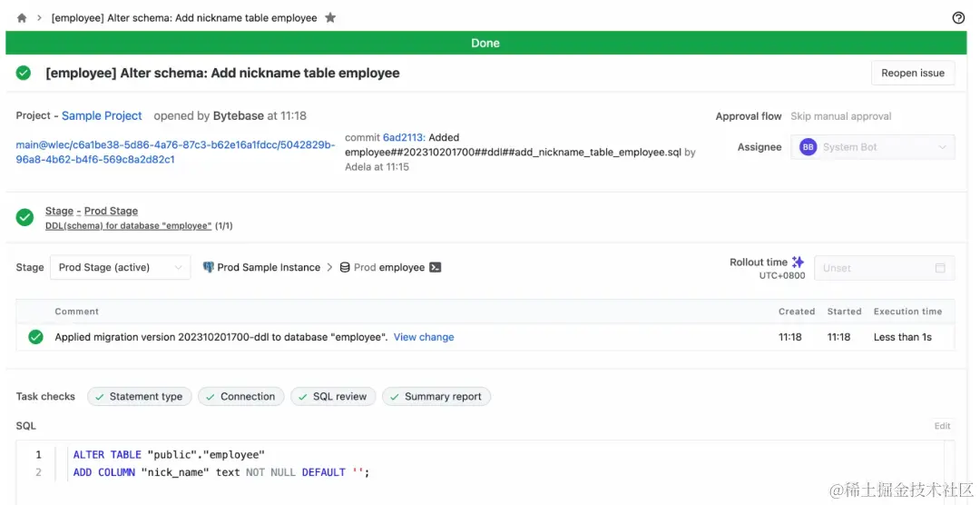The image size is (980, 505).
Task: Click BB System Bot avatar
Action: click(808, 147)
